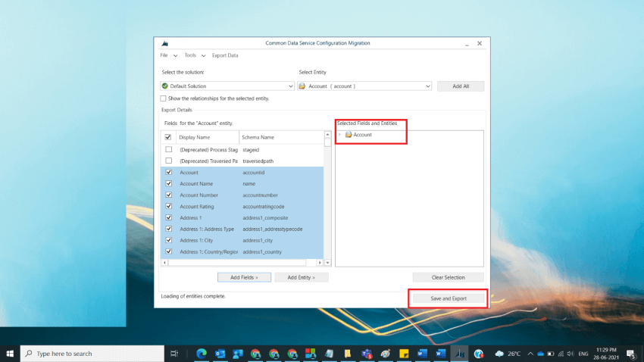Uncheck the Account accountid field checkbox
The width and height of the screenshot is (644, 362).
coord(169,173)
